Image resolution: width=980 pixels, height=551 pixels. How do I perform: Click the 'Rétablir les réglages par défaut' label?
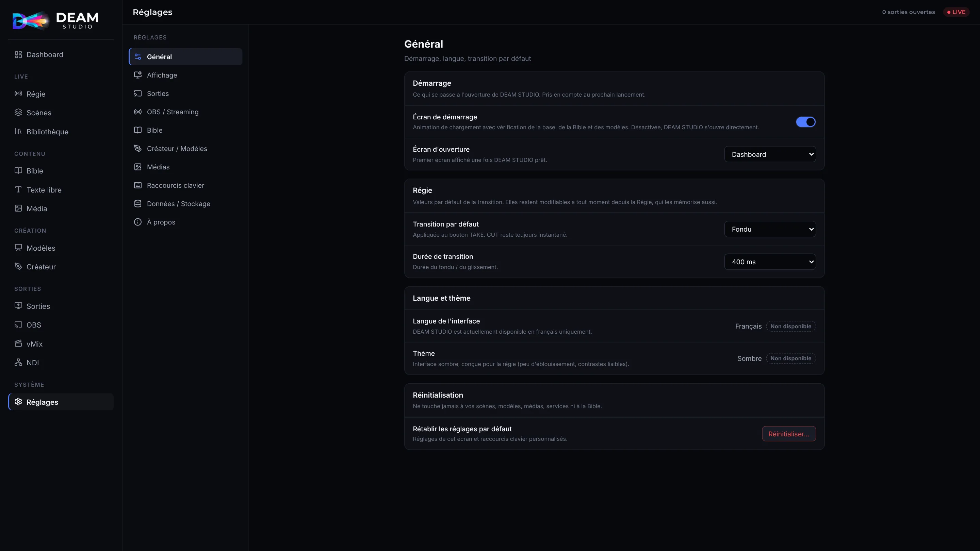pos(462,429)
